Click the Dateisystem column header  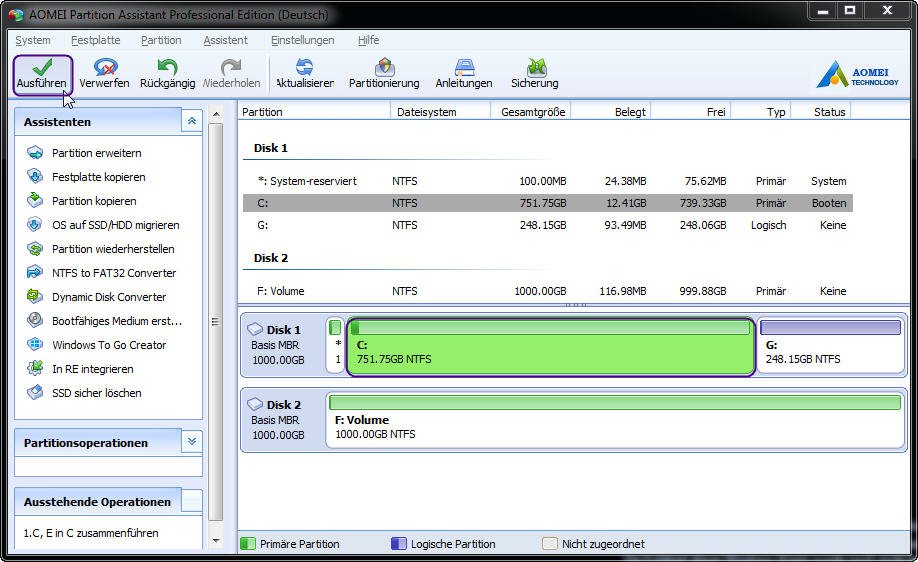440,112
